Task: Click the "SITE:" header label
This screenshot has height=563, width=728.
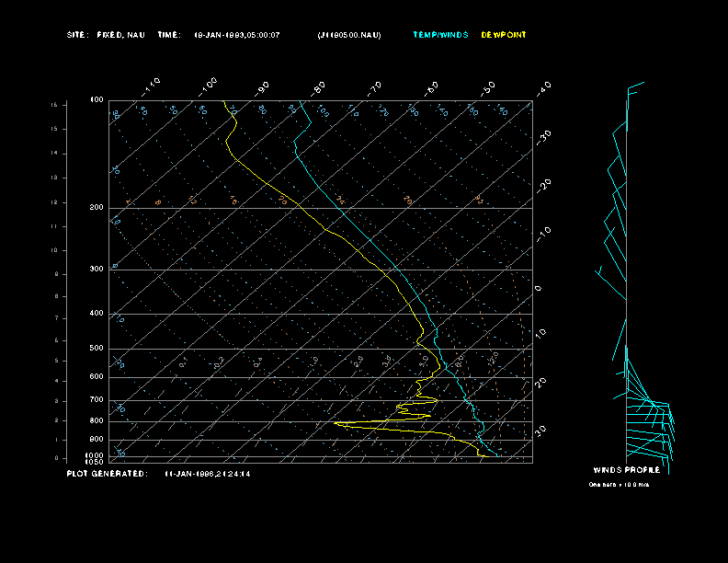Action: coord(77,35)
